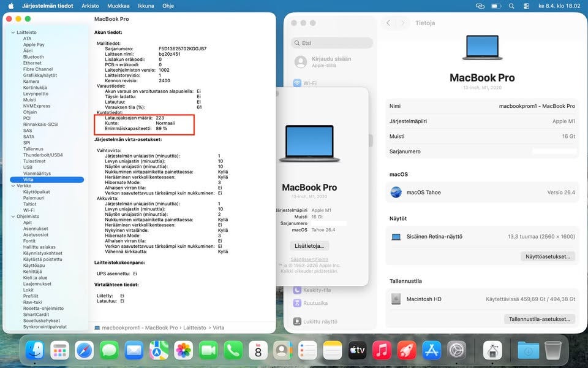
Task: Select the highlighted Virta item
Action: pos(47,180)
